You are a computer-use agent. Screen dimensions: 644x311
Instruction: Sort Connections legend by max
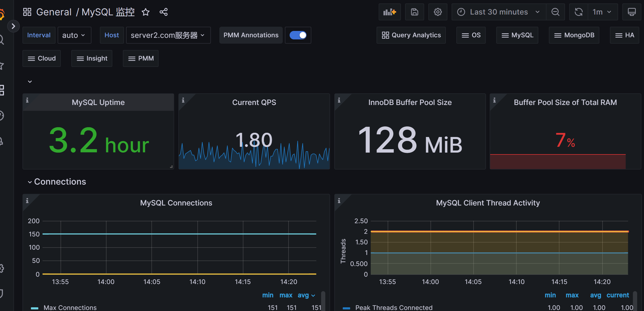[286, 295]
